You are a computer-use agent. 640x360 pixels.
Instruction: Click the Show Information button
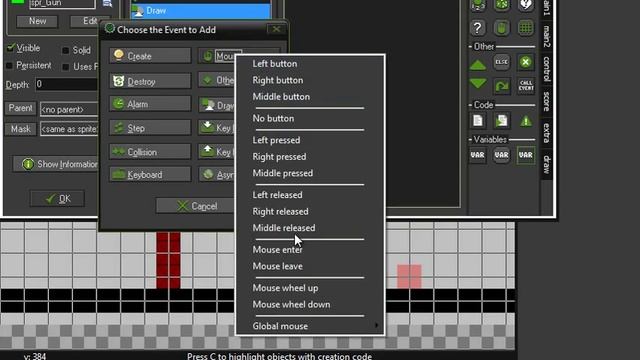[x=56, y=164]
